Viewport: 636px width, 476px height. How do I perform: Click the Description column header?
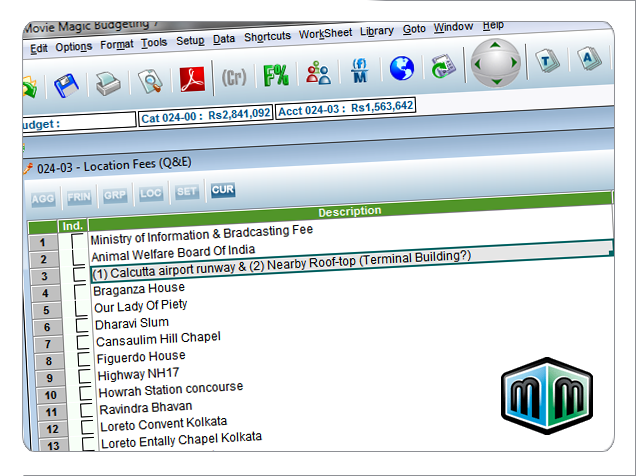point(350,211)
